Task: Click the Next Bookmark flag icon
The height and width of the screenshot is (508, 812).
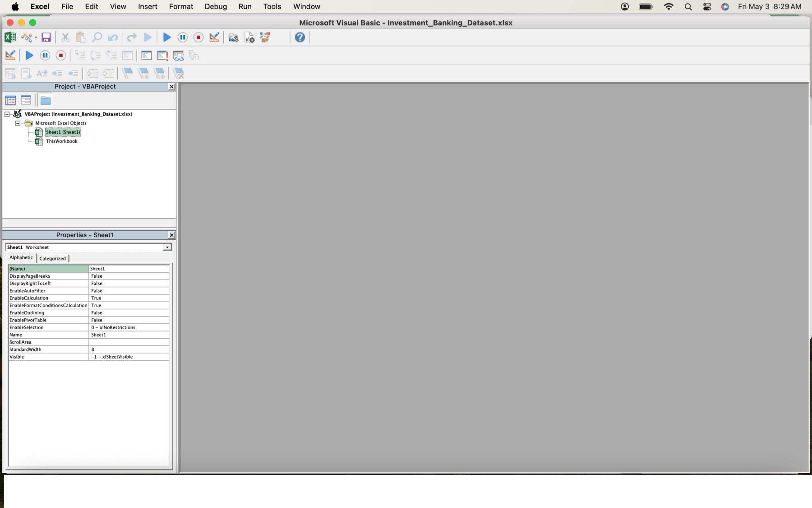Action: coord(143,73)
